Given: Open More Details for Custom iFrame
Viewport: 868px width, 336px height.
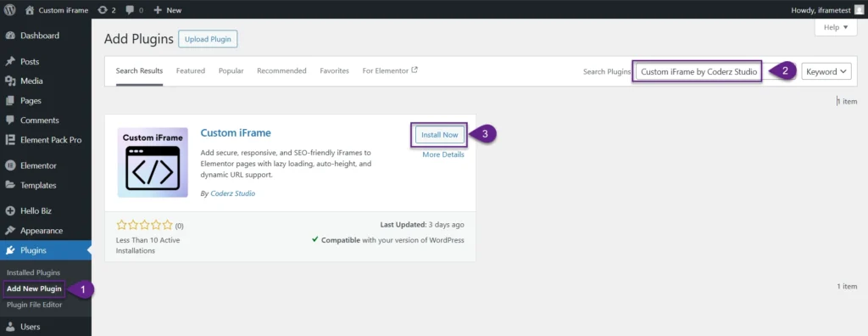Looking at the screenshot, I should tap(443, 154).
